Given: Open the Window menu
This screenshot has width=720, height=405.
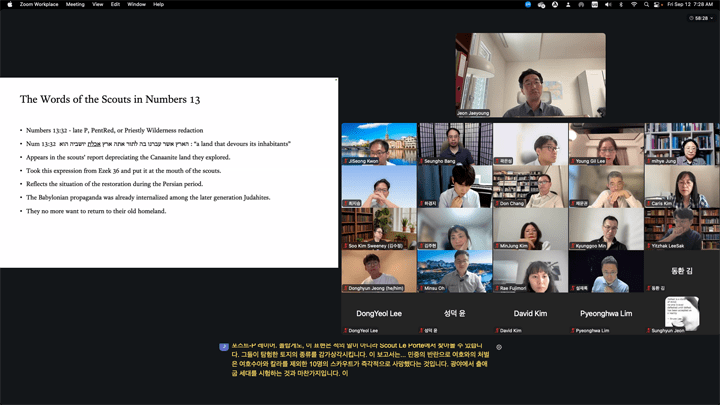Looking at the screenshot, I should (x=136, y=4).
